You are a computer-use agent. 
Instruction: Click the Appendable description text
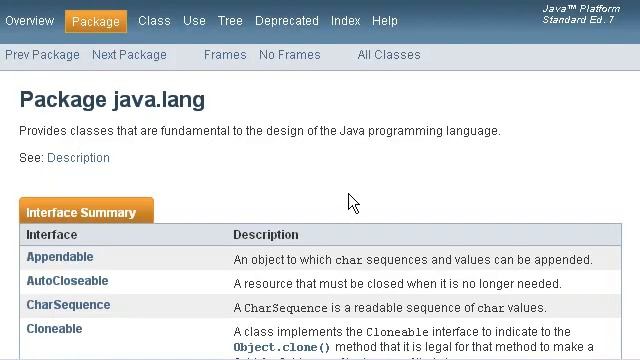point(413,260)
